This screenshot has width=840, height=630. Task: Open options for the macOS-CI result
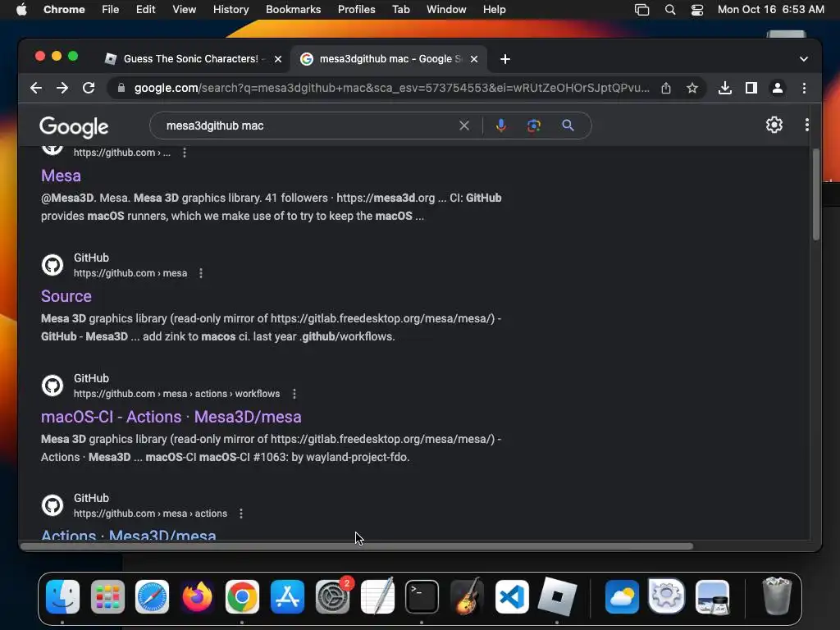[294, 394]
